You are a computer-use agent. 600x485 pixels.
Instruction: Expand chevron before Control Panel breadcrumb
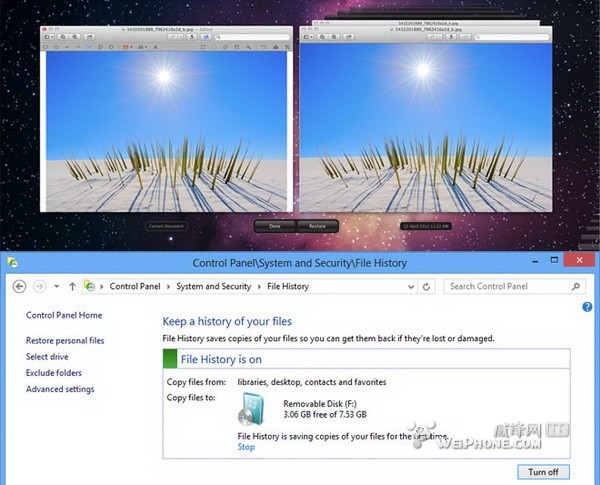pos(102,286)
